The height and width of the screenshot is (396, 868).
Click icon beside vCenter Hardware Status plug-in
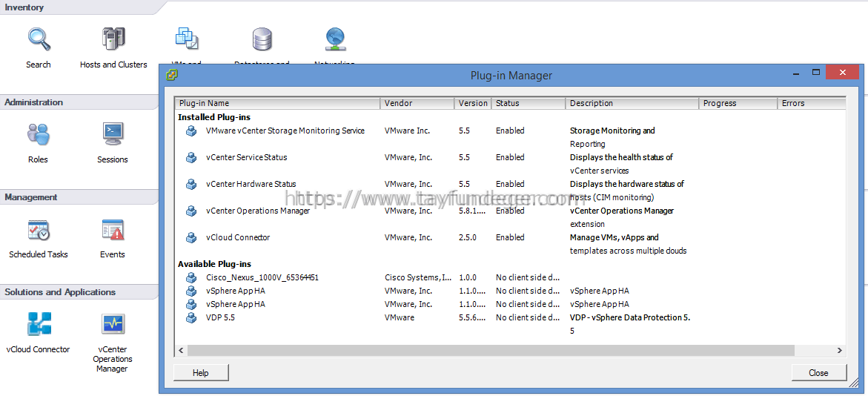[191, 185]
